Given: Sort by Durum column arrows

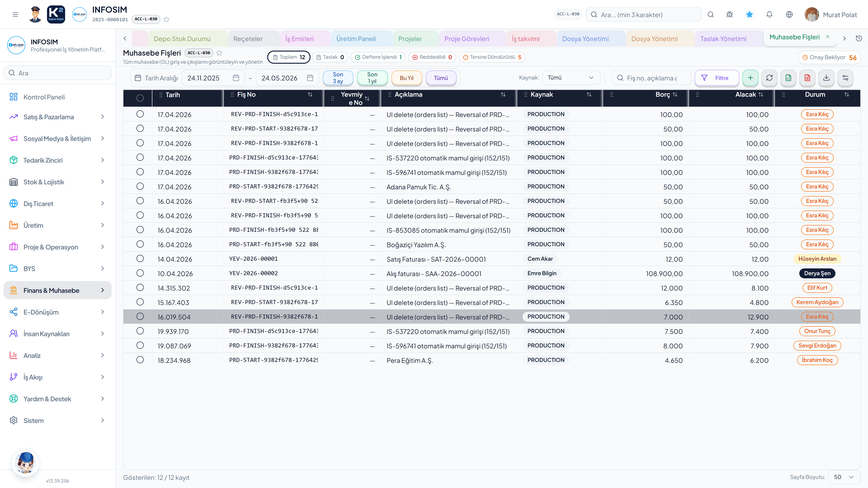Looking at the screenshot, I should coord(847,95).
